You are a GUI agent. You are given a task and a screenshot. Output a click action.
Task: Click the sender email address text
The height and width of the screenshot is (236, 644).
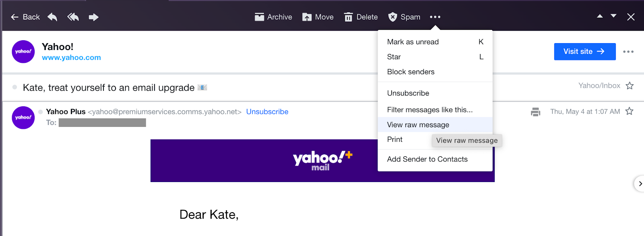[165, 112]
